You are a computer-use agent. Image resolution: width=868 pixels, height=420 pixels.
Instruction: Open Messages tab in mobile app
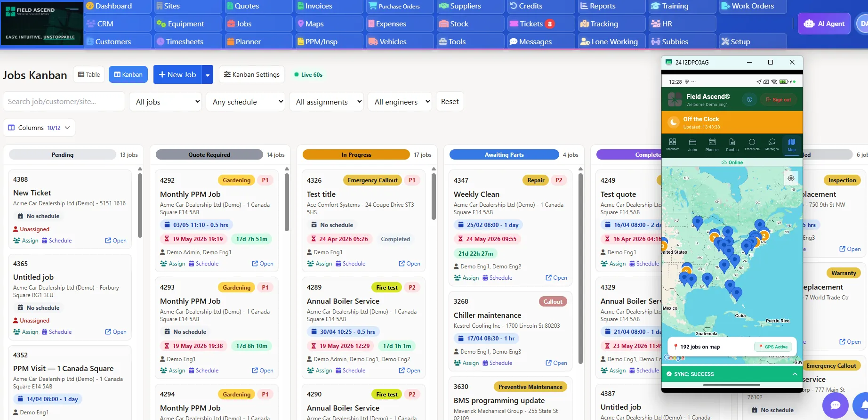772,145
